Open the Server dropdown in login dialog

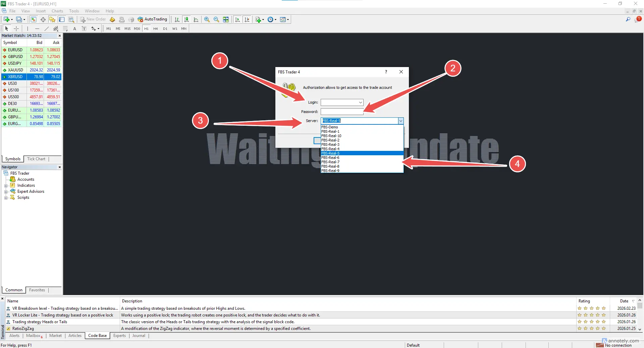point(400,121)
